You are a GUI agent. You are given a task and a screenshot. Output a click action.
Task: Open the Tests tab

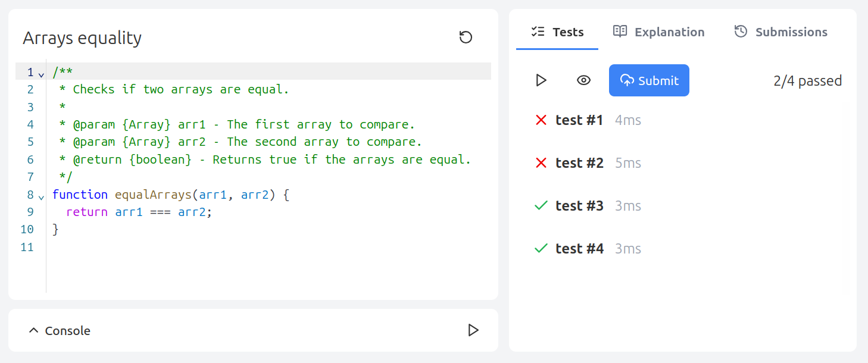click(557, 32)
